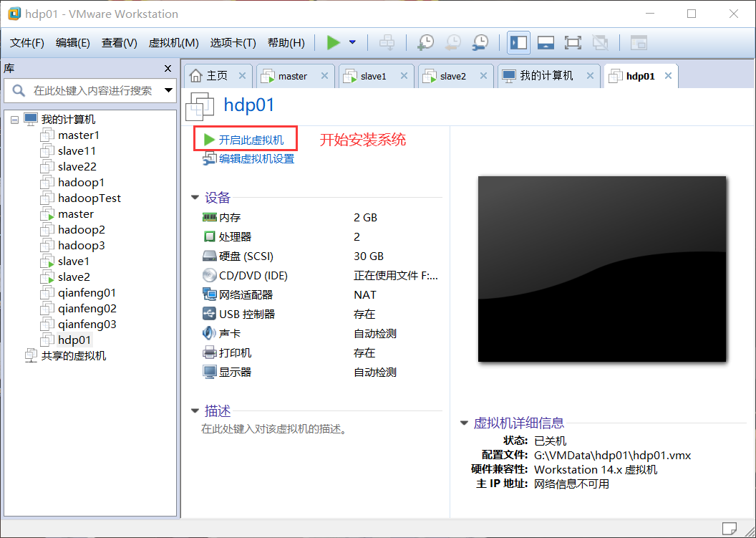
Task: Click the Unity mode toolbar icon
Action: click(x=600, y=42)
